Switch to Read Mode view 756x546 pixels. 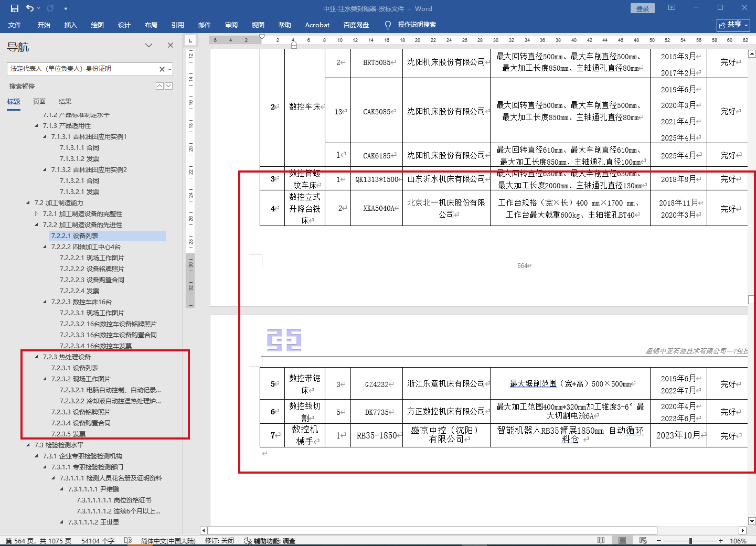coord(601,541)
